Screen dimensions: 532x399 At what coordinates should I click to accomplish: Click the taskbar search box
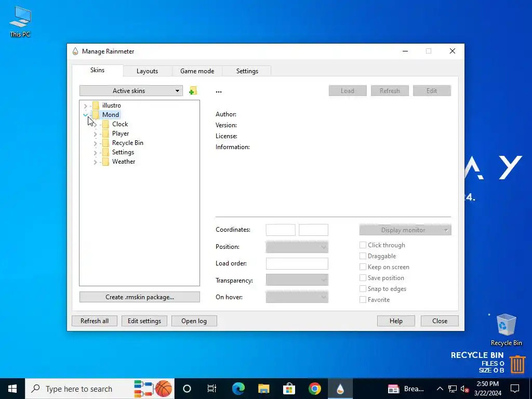point(100,389)
